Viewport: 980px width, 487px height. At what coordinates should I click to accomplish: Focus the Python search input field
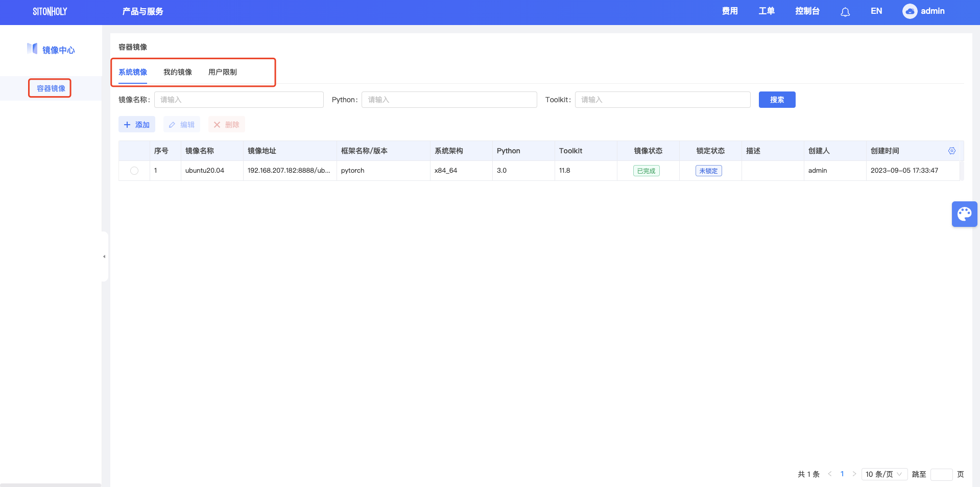point(449,100)
